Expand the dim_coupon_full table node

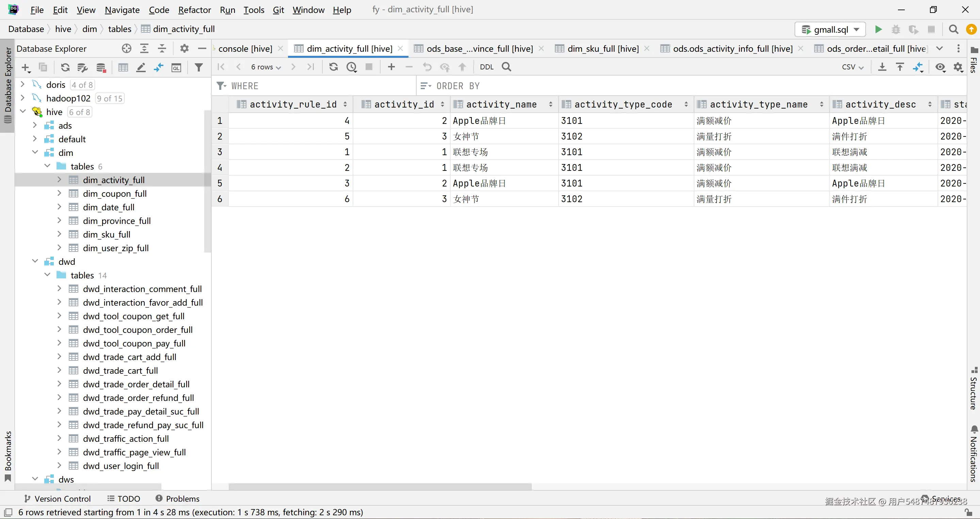pos(59,193)
